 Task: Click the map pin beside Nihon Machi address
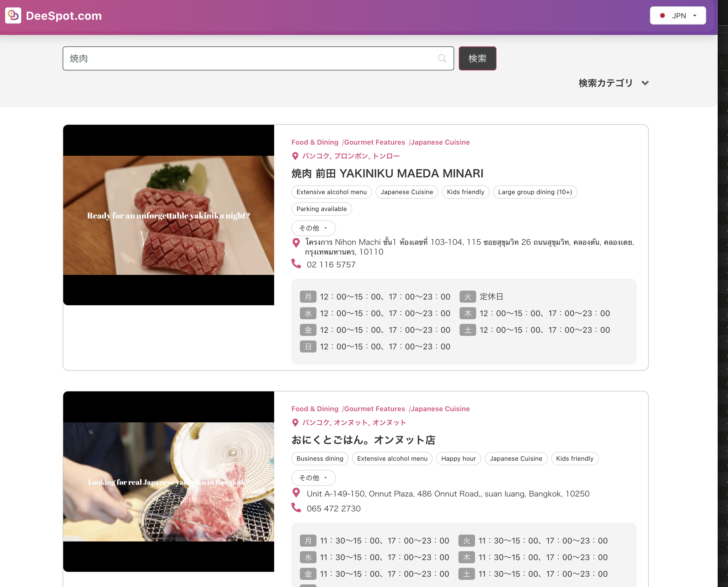pyautogui.click(x=296, y=243)
